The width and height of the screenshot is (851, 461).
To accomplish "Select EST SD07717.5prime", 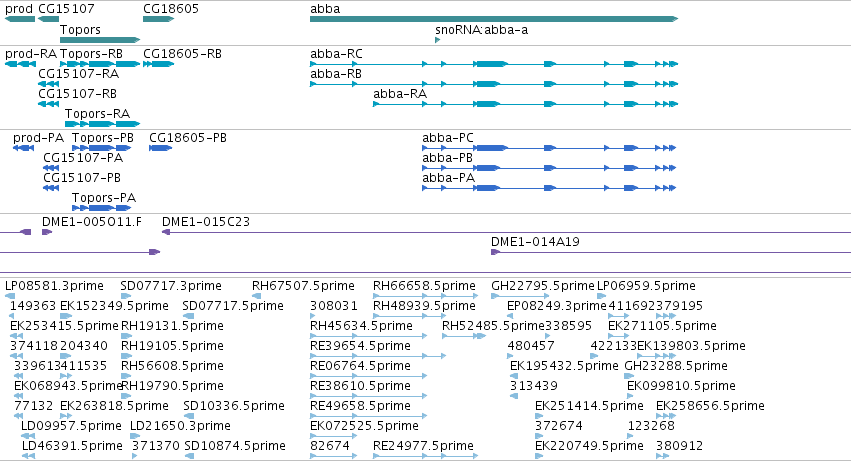I will pos(233,306).
